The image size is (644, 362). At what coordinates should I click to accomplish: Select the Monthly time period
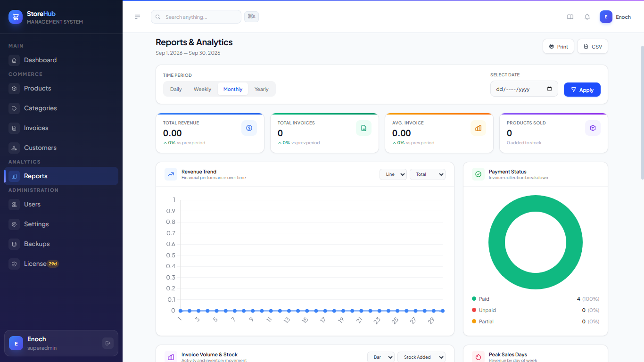point(233,89)
